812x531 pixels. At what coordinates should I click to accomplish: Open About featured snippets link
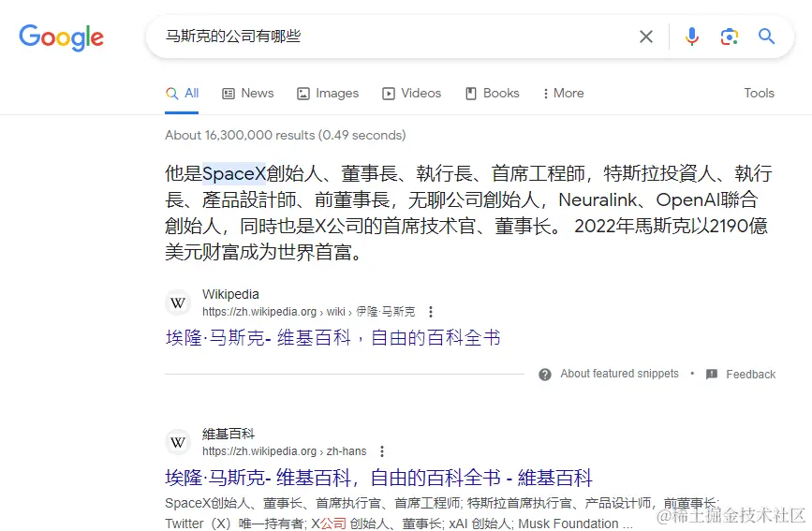[x=619, y=374]
